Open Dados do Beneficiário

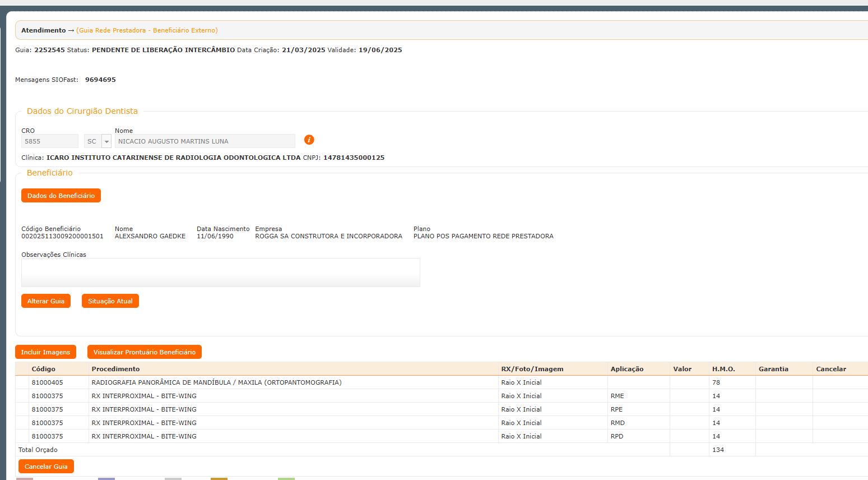click(x=61, y=196)
